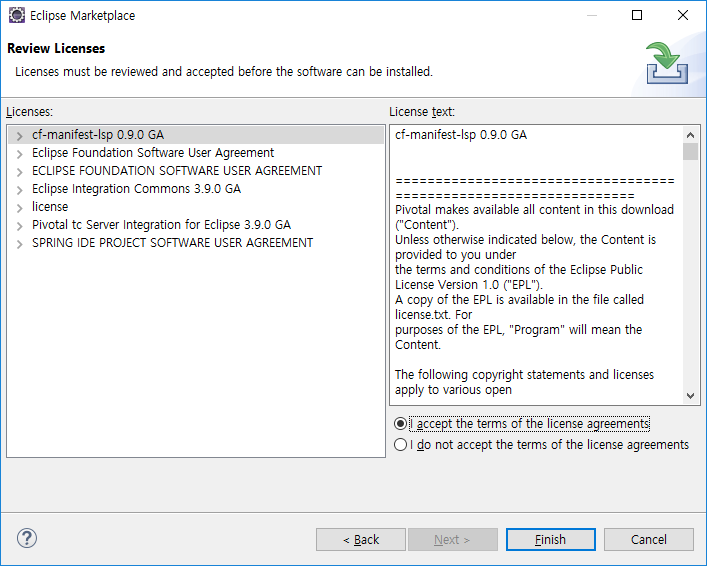
Task: Click the Cancel button
Action: pos(648,539)
